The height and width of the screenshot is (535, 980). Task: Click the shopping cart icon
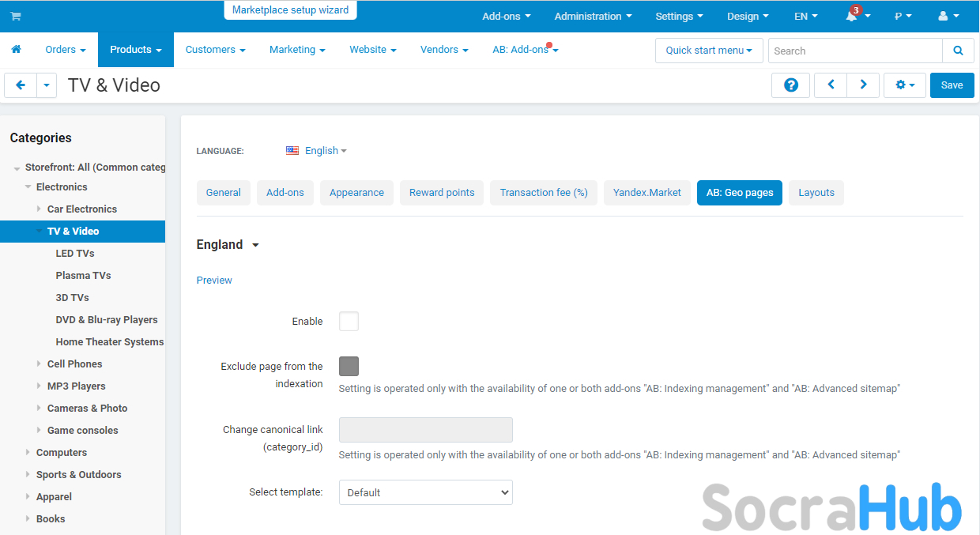coord(15,16)
